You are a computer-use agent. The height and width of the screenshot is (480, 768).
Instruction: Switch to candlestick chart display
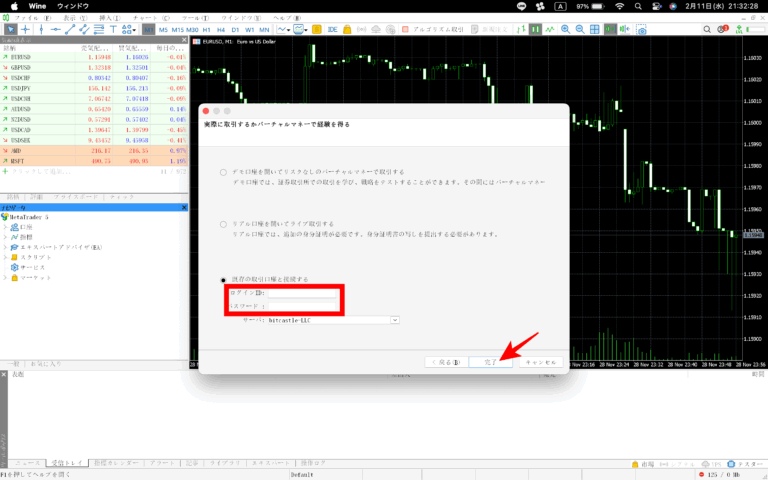(x=535, y=29)
